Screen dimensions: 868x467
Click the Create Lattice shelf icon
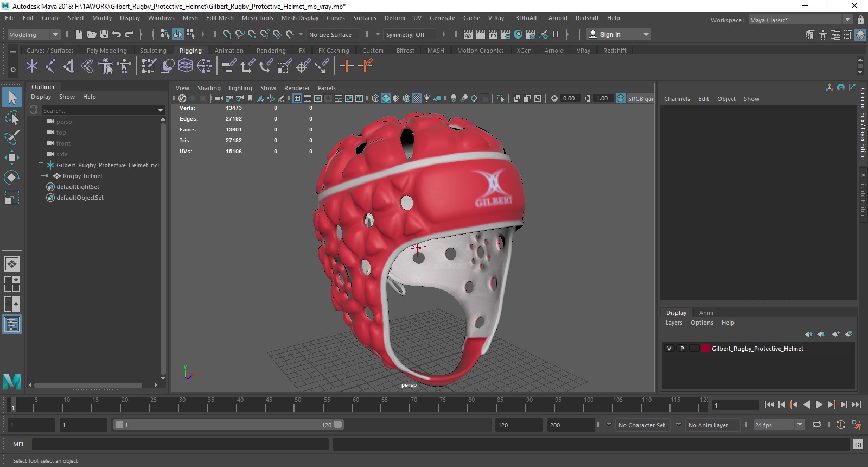click(x=186, y=66)
